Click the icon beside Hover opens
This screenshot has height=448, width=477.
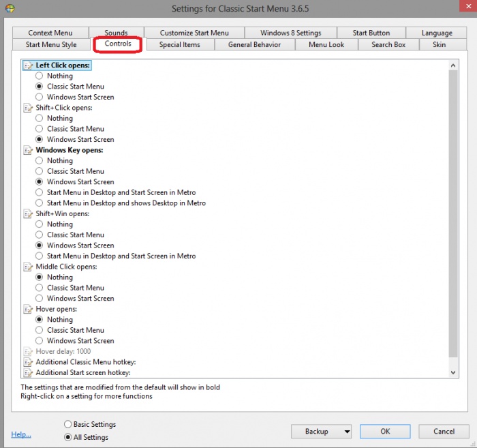coord(29,309)
